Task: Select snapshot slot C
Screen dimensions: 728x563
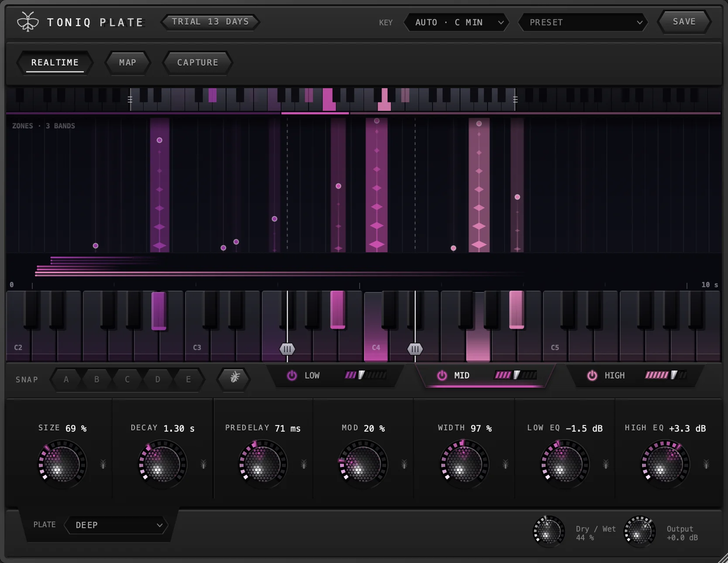Action: pos(127,379)
